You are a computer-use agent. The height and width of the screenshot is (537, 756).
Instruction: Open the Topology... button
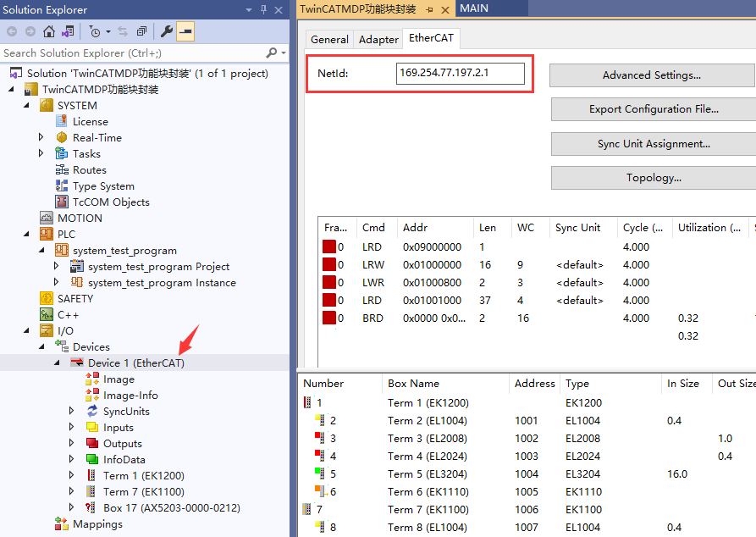point(654,178)
